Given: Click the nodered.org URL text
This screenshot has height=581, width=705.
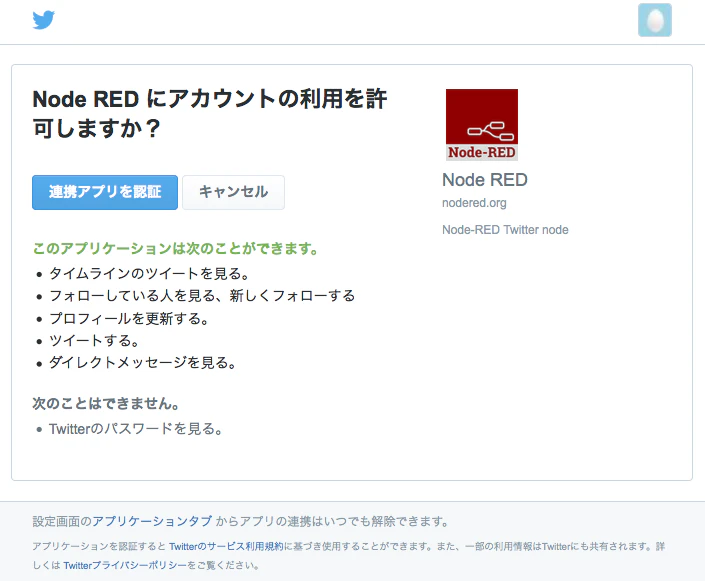Looking at the screenshot, I should coord(474,203).
